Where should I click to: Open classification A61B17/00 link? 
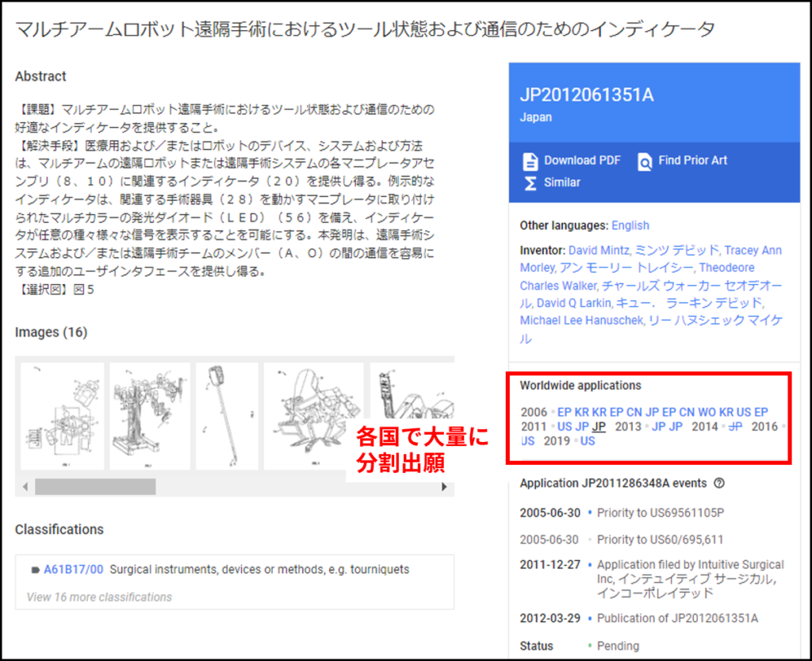click(74, 570)
